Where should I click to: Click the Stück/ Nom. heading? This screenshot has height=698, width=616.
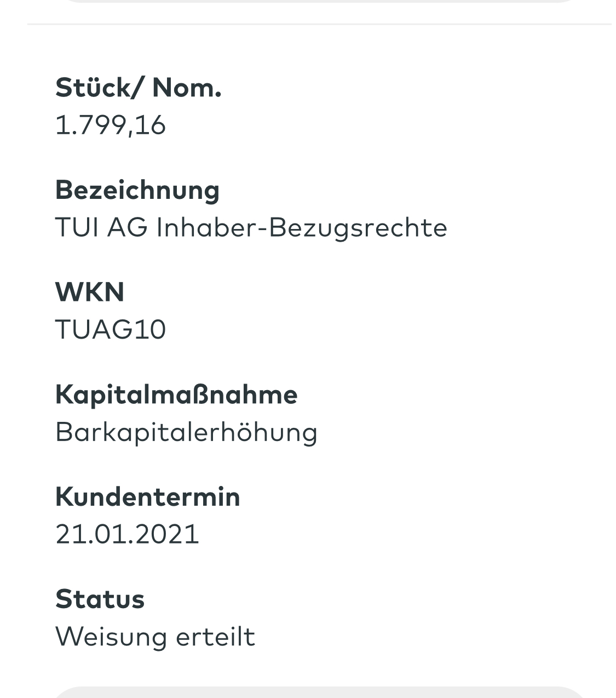[138, 88]
